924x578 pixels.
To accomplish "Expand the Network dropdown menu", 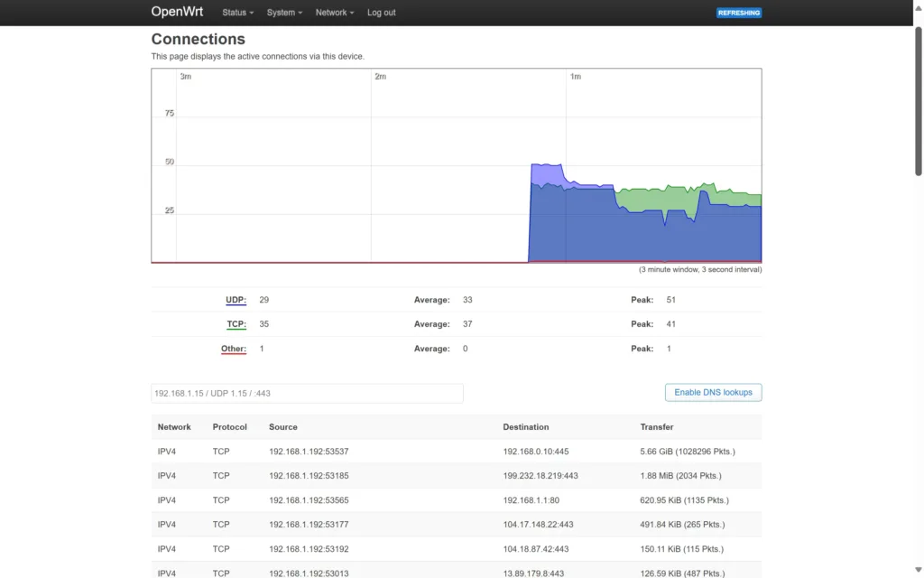I will pos(334,13).
